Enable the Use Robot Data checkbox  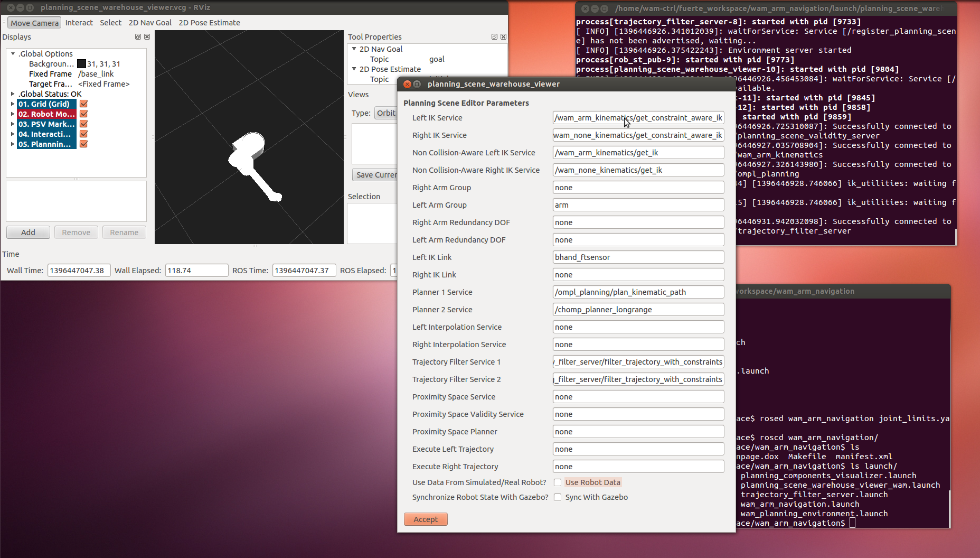point(558,482)
